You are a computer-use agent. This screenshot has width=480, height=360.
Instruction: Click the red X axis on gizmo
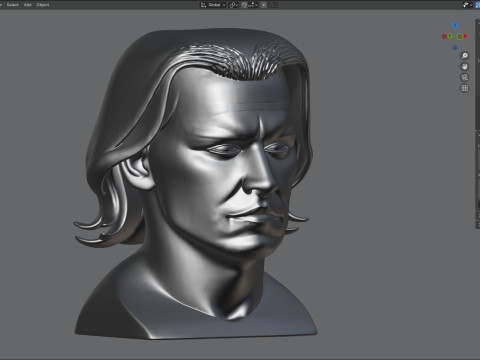point(465,36)
